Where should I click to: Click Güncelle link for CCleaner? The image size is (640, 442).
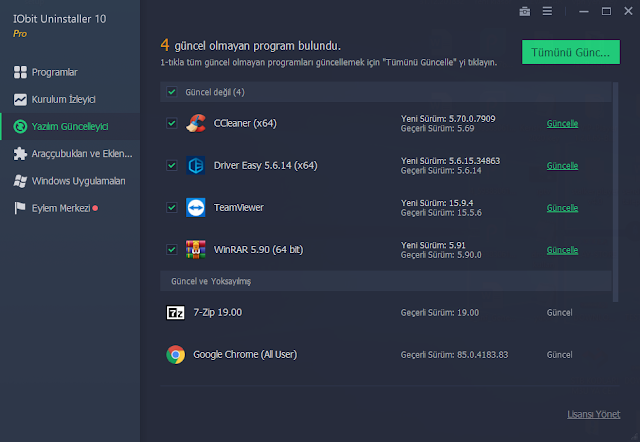click(562, 123)
